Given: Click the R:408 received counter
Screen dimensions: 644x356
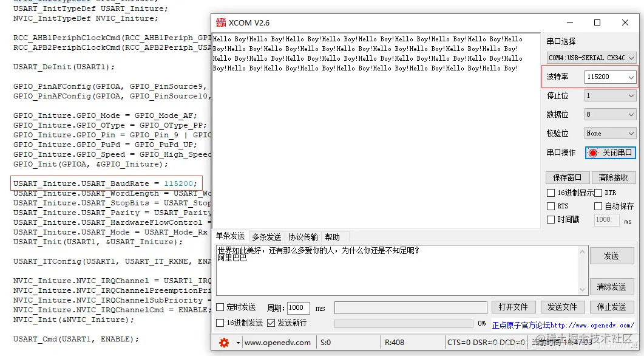Looking at the screenshot, I should click(x=395, y=343).
